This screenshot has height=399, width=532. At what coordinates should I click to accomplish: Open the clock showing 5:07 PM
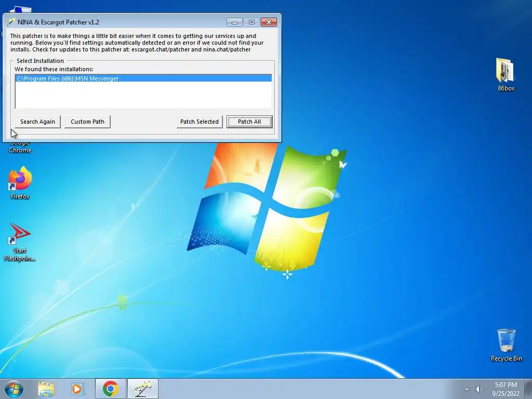(x=506, y=389)
